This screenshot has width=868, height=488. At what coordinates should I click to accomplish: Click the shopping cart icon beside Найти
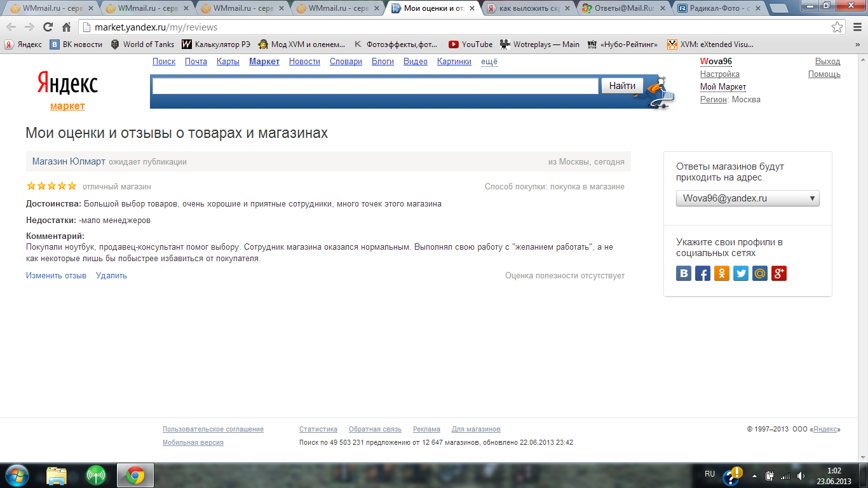[x=660, y=93]
